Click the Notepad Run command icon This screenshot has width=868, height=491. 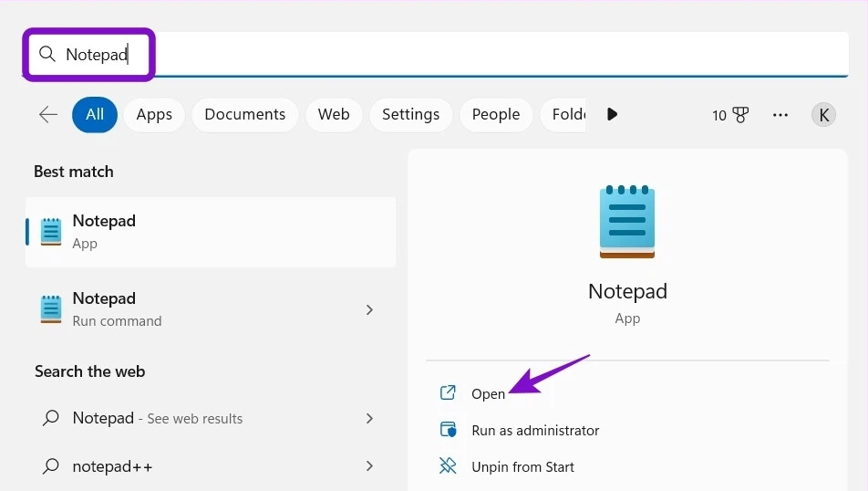[x=51, y=309]
